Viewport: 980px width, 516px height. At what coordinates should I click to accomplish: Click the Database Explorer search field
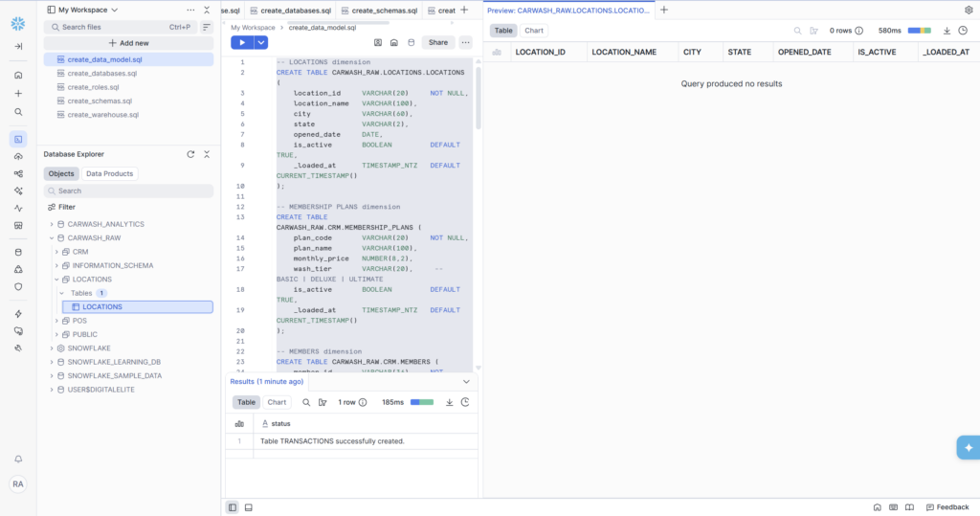tap(128, 191)
